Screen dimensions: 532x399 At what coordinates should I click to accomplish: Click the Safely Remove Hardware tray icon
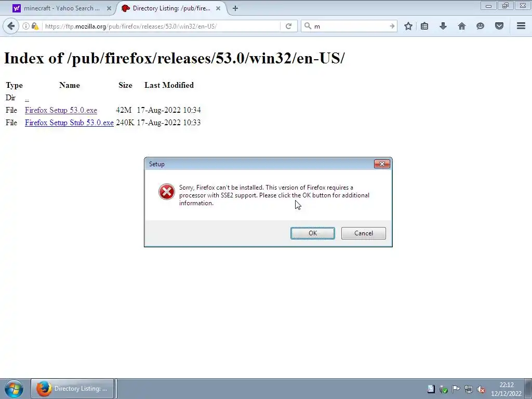point(443,389)
